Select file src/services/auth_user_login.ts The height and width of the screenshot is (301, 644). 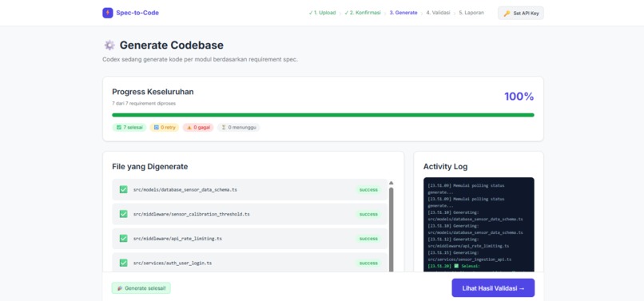click(x=250, y=263)
